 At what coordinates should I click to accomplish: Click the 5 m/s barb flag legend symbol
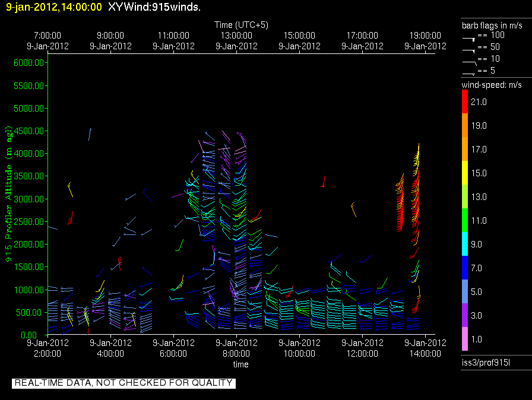point(468,74)
